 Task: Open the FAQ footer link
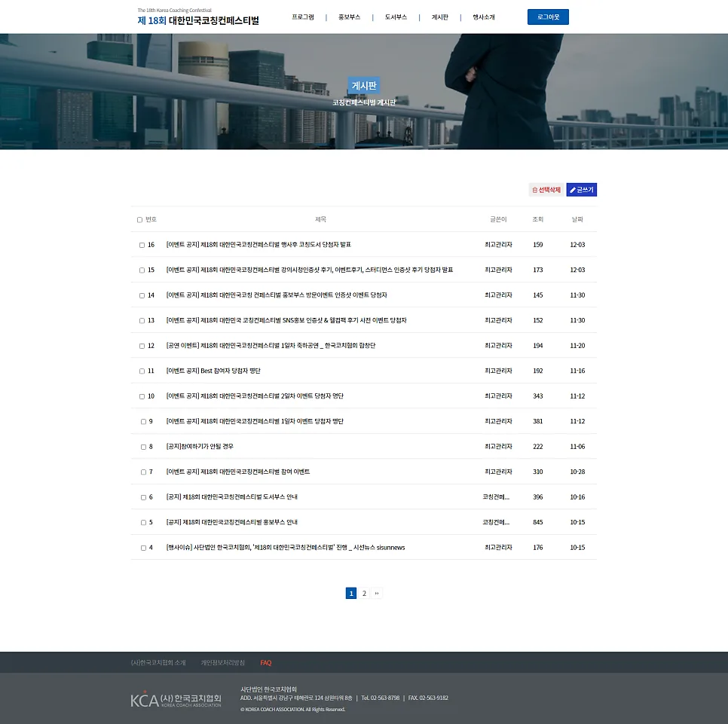tap(266, 663)
